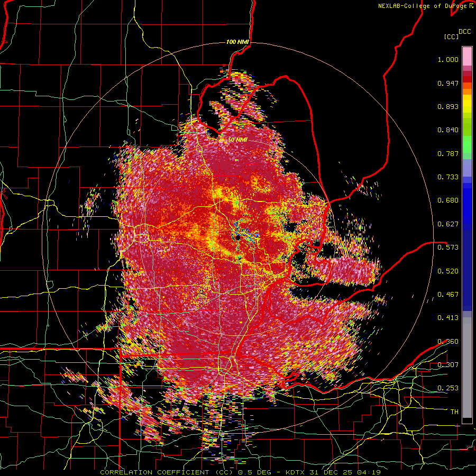Click the CORRELATION COEFFICIENT caption at bottom

click(240, 472)
